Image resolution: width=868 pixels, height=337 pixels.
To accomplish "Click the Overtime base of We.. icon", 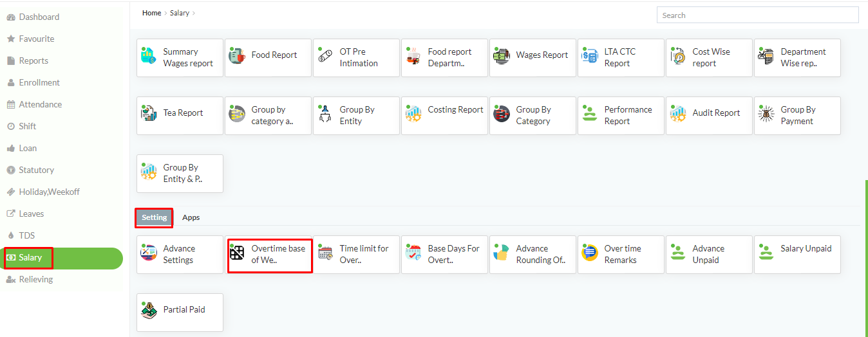I will coord(237,253).
